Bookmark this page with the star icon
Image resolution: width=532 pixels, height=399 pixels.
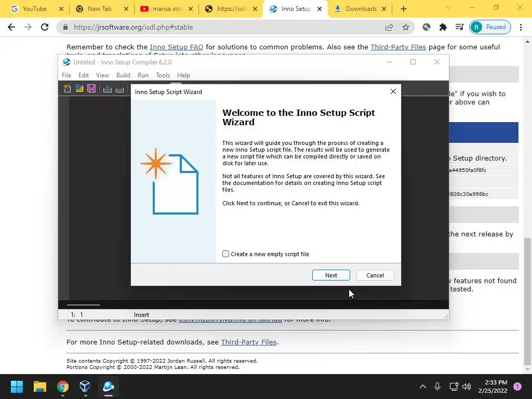coord(405,27)
